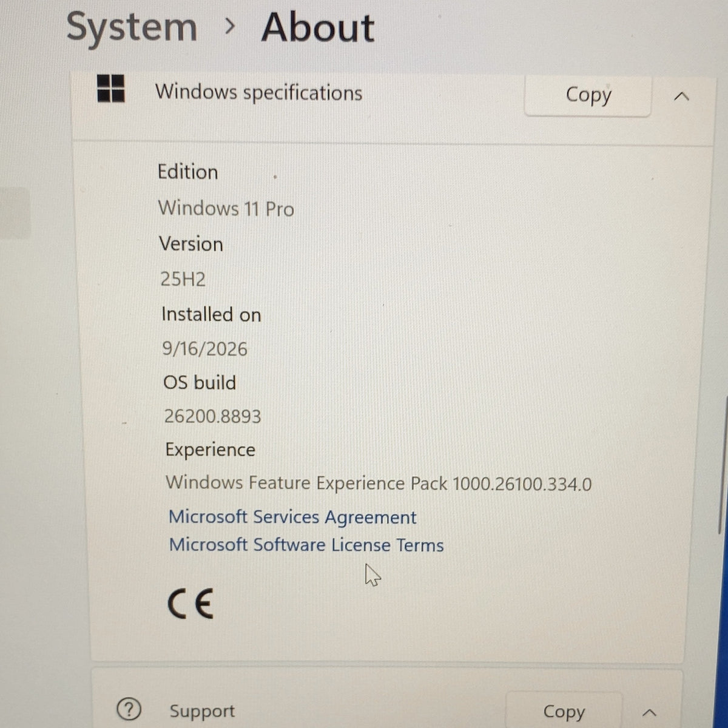
Task: Click the CE certification mark
Action: (190, 603)
